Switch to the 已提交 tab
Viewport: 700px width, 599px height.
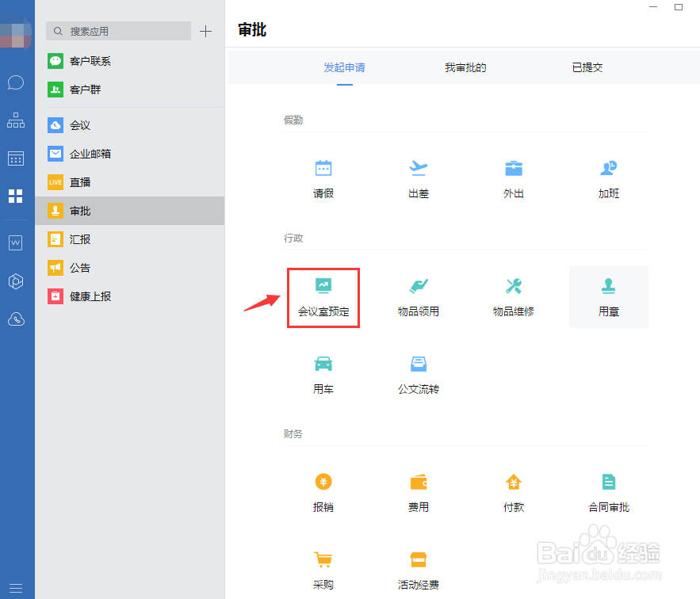587,67
